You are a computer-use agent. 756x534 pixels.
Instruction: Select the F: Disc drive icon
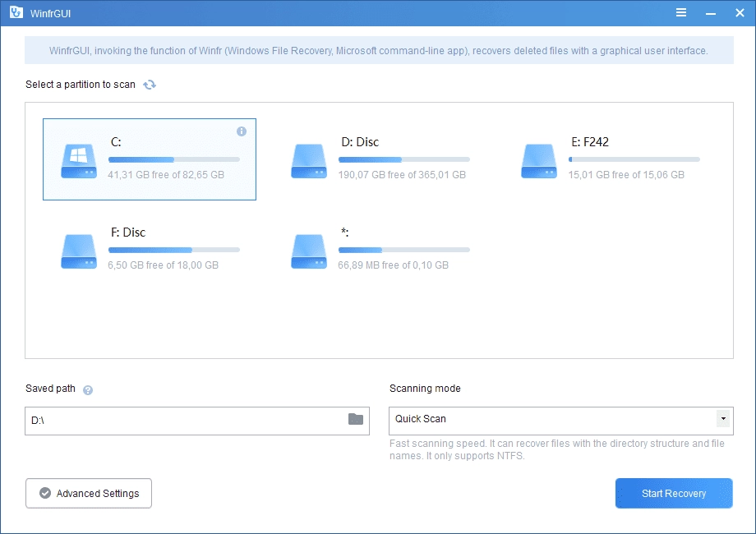click(x=79, y=251)
